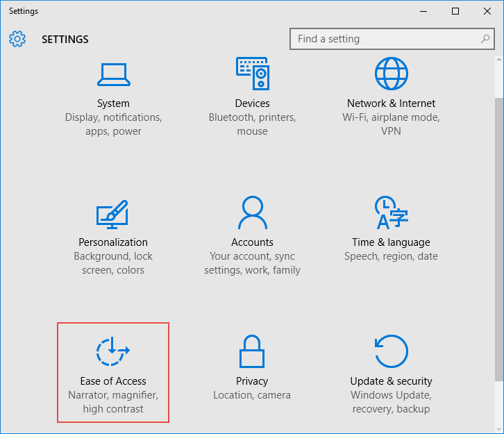Click the scrollbar up arrow
The image size is (504, 434).
[x=499, y=60]
